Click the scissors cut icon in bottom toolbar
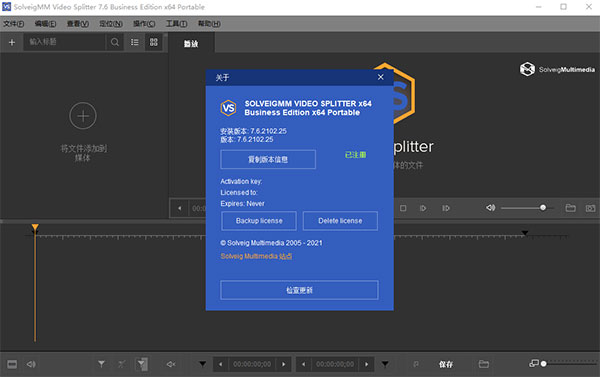Viewport: 600px width, 377px height. click(122, 364)
